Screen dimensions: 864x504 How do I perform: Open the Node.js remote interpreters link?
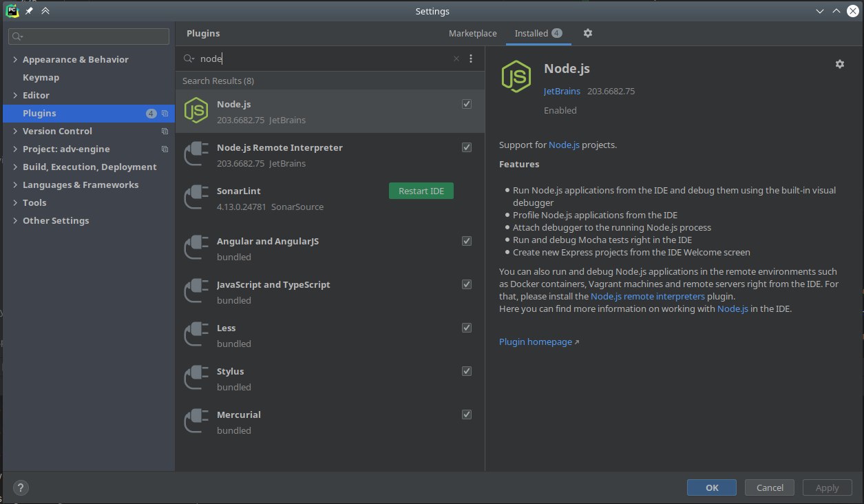[648, 297]
